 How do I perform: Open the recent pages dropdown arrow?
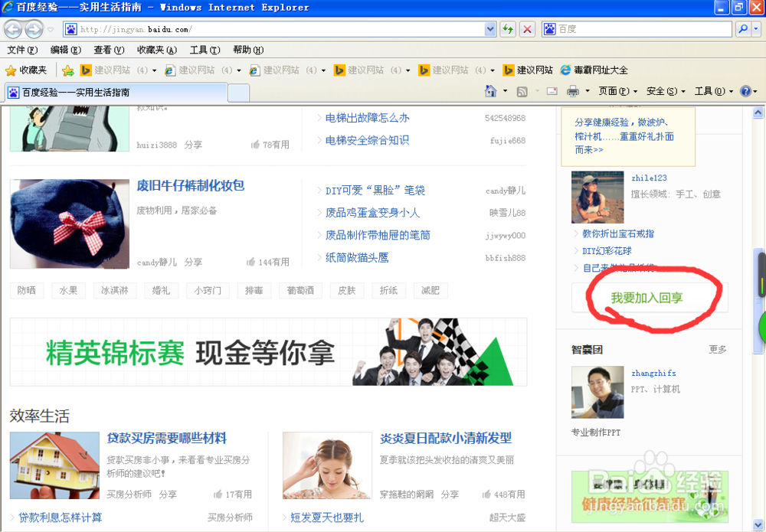pos(51,30)
